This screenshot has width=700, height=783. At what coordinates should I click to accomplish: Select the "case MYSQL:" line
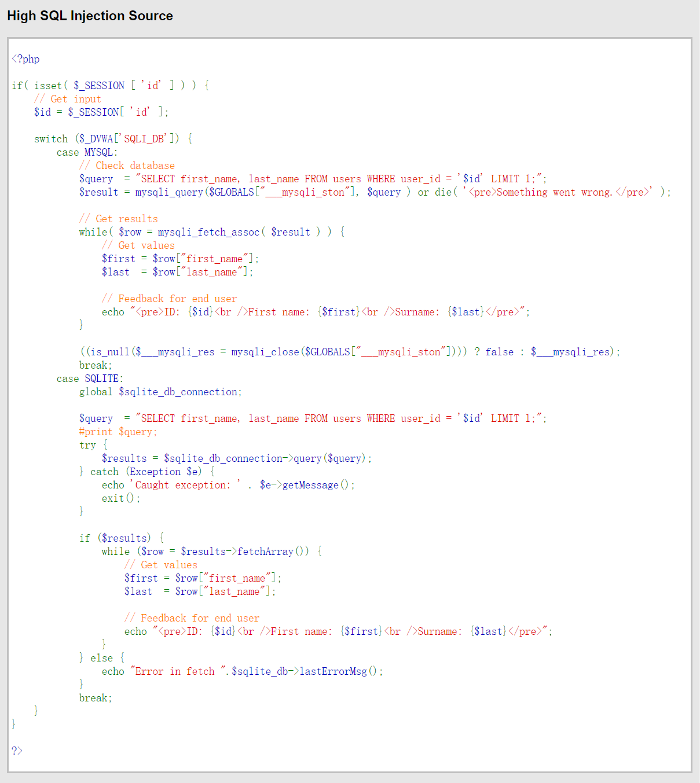pyautogui.click(x=87, y=152)
